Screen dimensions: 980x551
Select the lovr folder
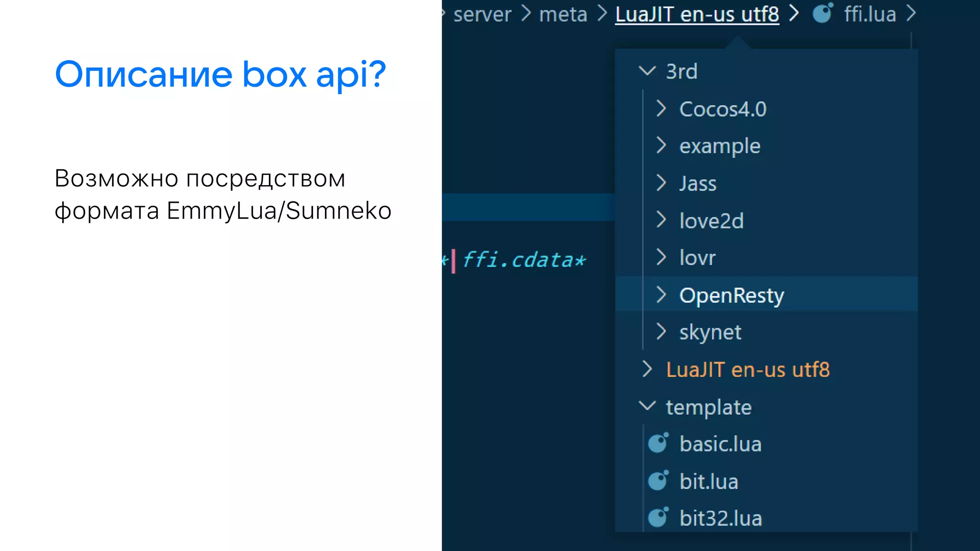click(x=697, y=258)
